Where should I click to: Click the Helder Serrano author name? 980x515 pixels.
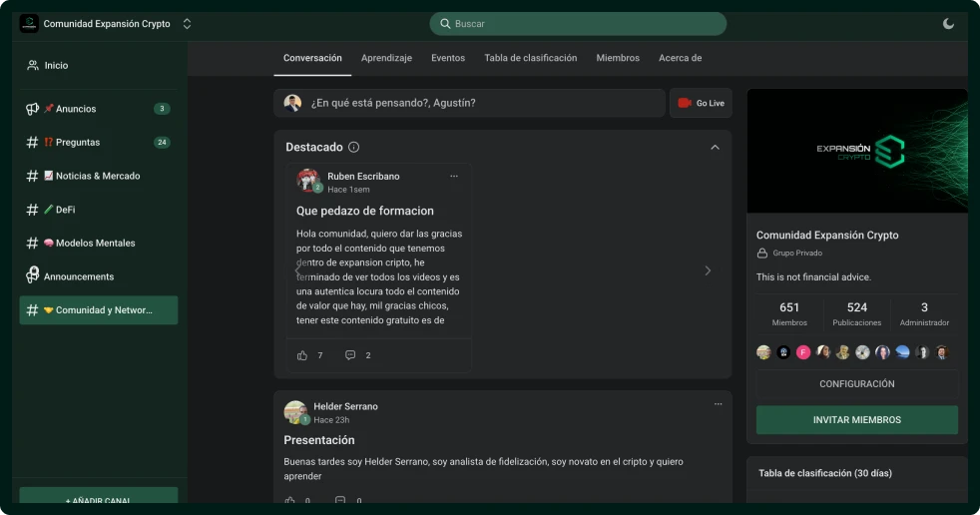[345, 406]
